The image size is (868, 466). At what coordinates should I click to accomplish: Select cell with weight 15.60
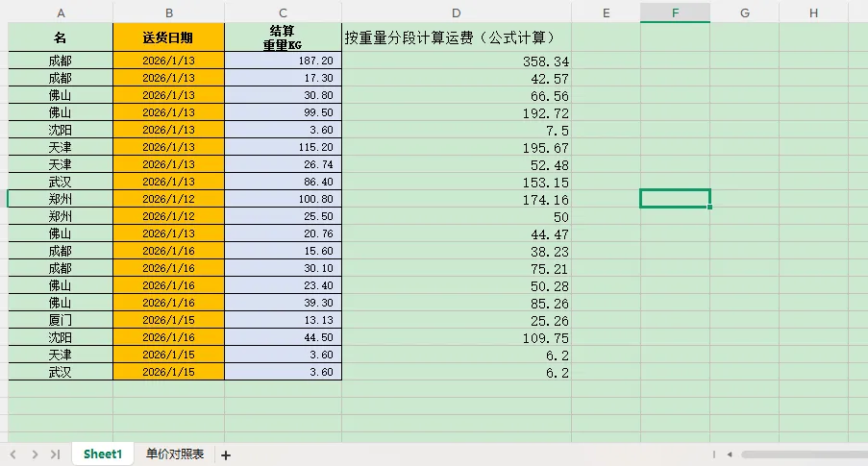pos(283,251)
